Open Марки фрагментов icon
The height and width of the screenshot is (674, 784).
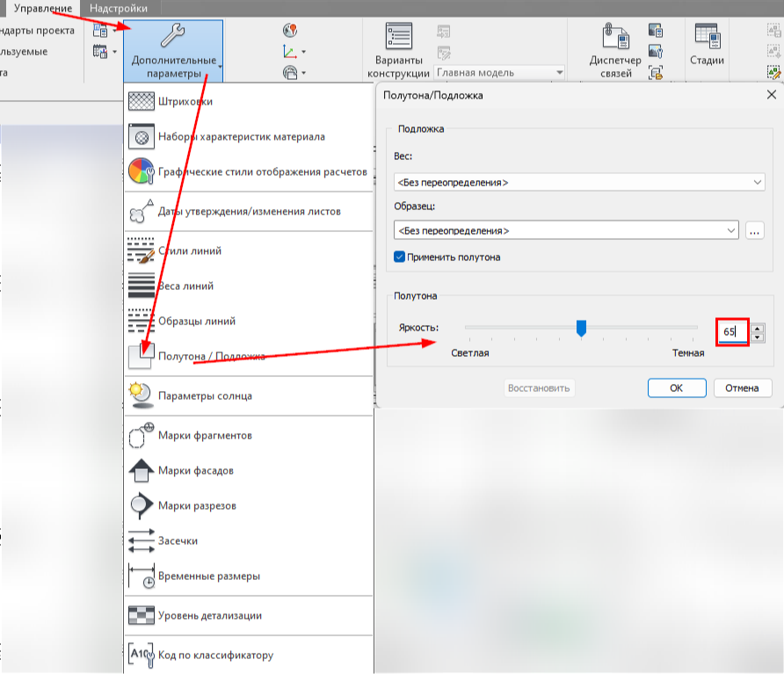[142, 435]
